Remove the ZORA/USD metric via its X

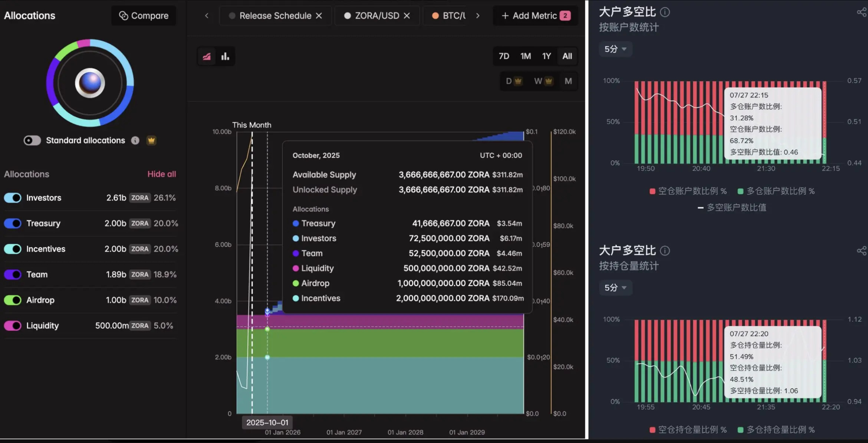407,16
